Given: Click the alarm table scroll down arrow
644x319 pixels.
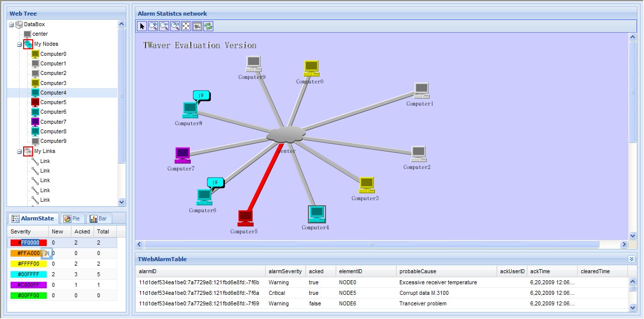Looking at the screenshot, I should pos(633,307).
